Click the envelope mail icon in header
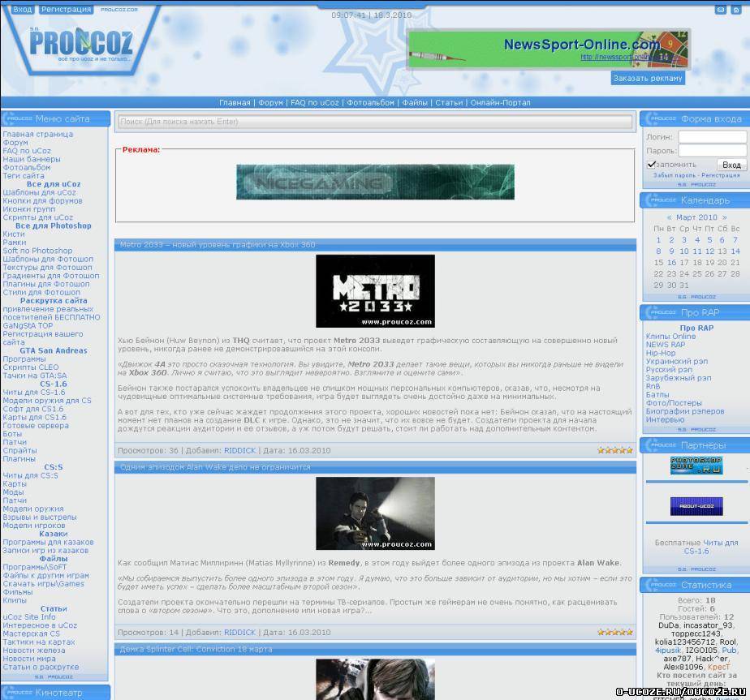750x700 pixels. click(x=720, y=10)
